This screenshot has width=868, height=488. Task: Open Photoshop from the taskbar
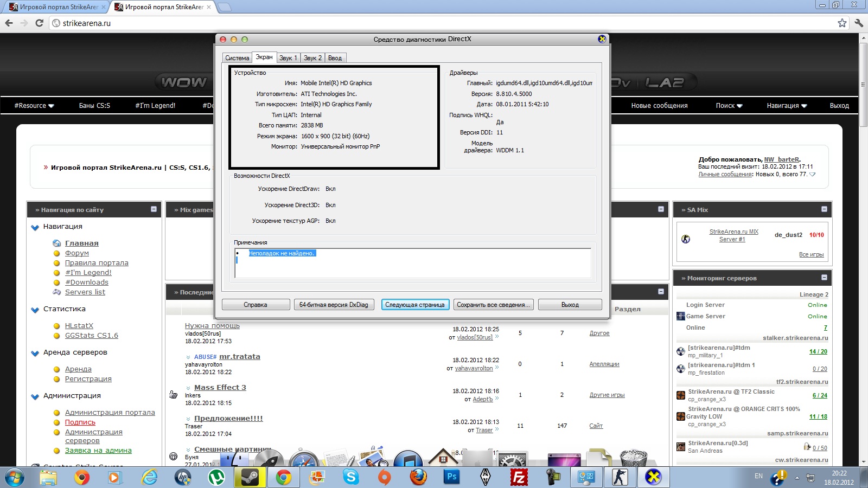point(452,477)
